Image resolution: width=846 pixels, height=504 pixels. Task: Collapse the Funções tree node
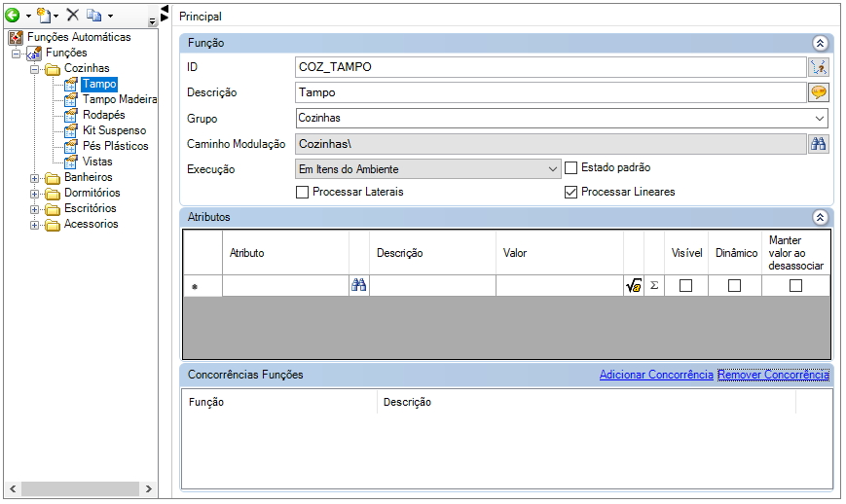click(x=17, y=54)
